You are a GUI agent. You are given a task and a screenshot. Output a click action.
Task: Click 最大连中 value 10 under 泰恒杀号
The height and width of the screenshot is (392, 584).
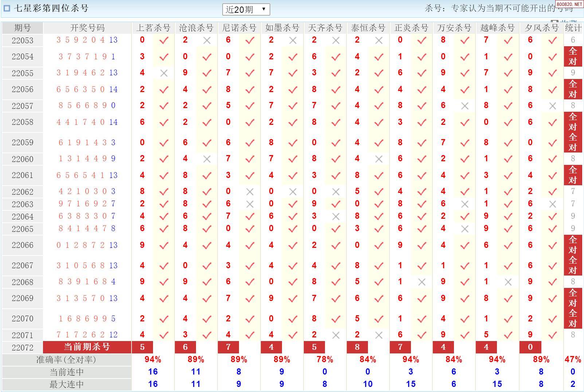[x=368, y=384]
